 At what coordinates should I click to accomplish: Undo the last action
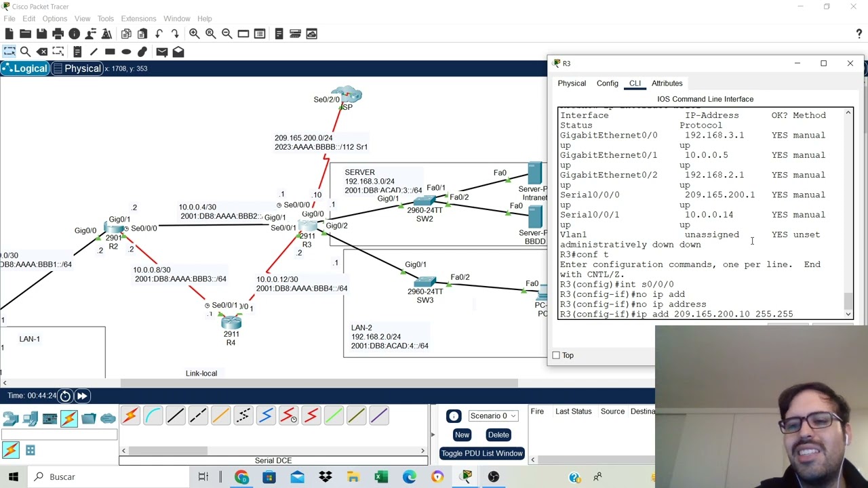coord(159,34)
